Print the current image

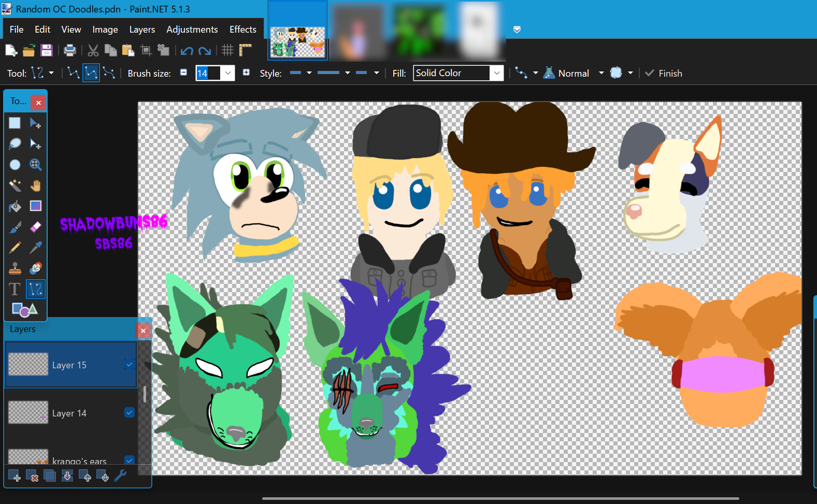tap(70, 50)
